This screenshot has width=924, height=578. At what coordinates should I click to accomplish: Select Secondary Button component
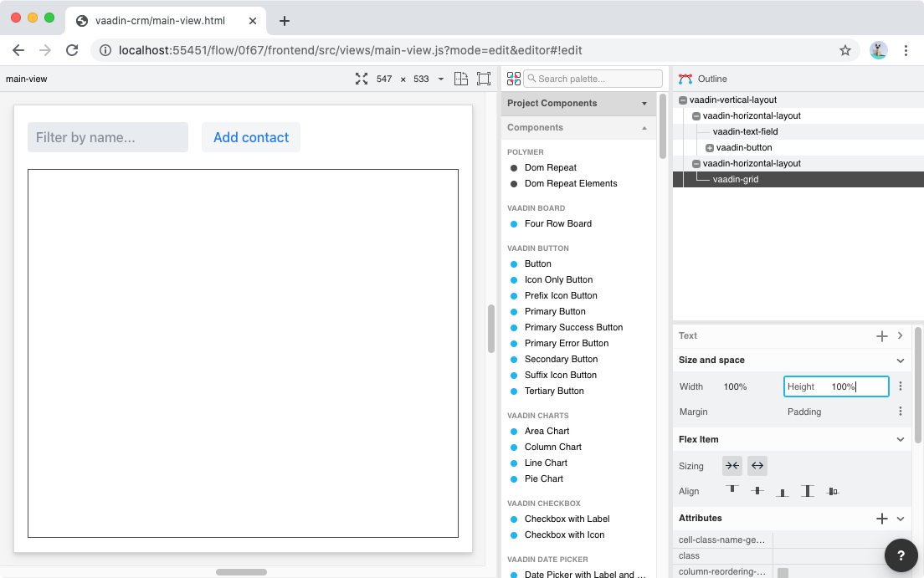(561, 360)
